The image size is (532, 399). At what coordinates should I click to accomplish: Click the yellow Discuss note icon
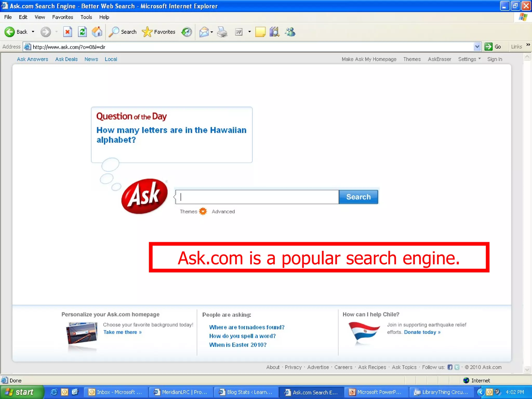pos(260,32)
